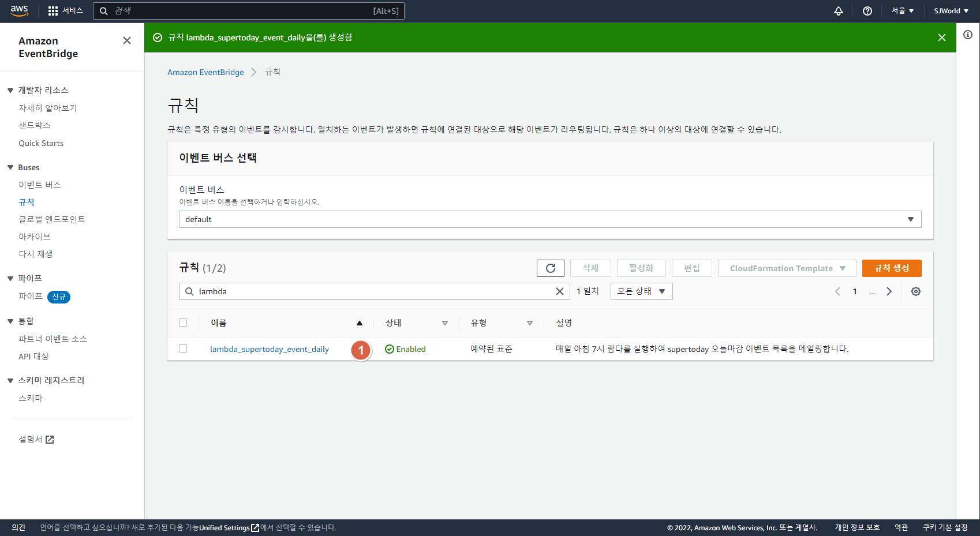This screenshot has width=980, height=536.
Task: Open 다시 재생 in sidebar
Action: click(x=36, y=254)
